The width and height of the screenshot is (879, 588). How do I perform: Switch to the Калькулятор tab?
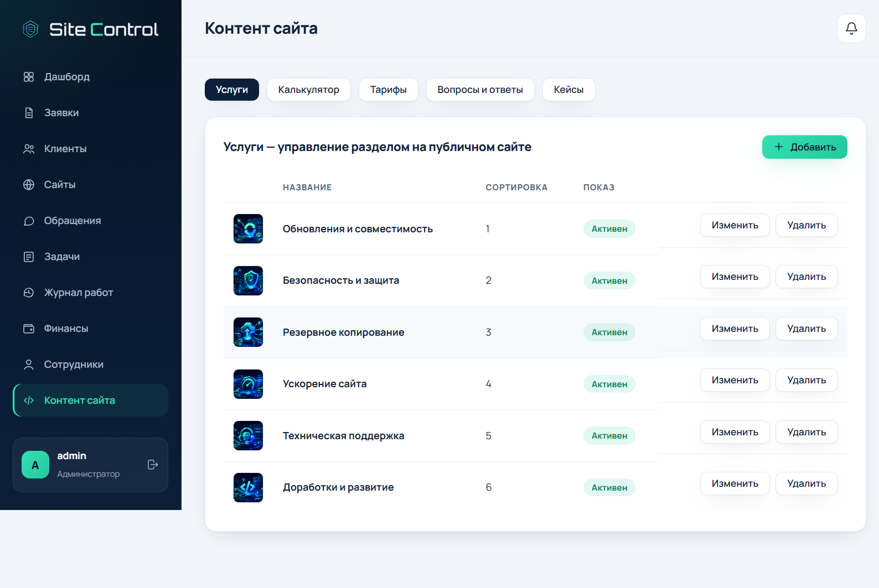pos(309,90)
